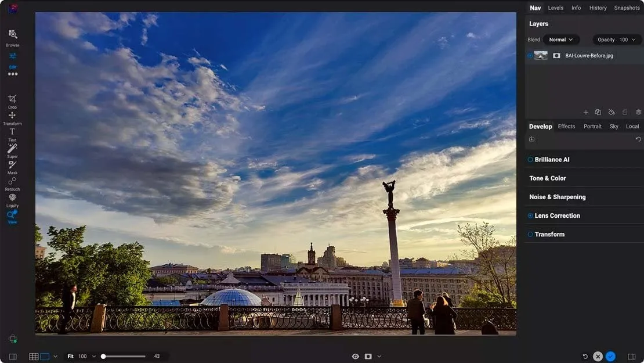Pick the Mask brush tool
644x363 pixels.
coord(12,165)
